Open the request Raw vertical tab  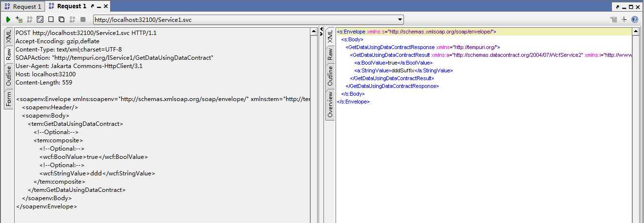pos(9,54)
